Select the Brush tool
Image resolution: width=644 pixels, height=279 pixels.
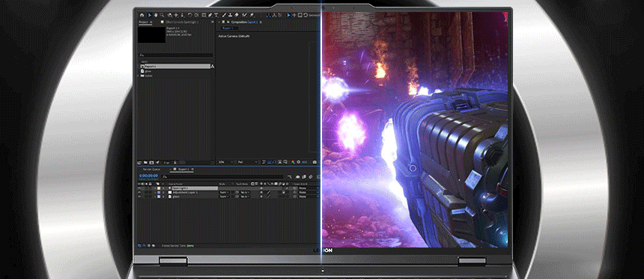[224, 15]
